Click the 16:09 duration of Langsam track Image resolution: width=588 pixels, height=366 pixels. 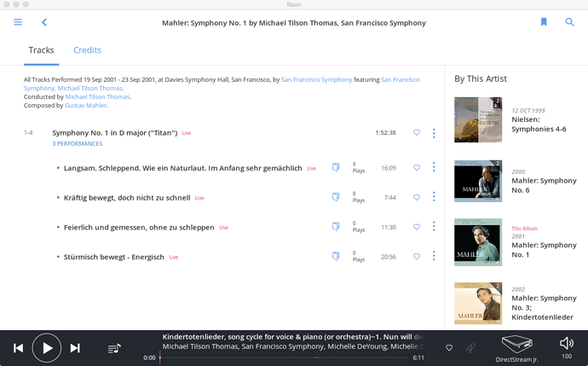coord(389,168)
